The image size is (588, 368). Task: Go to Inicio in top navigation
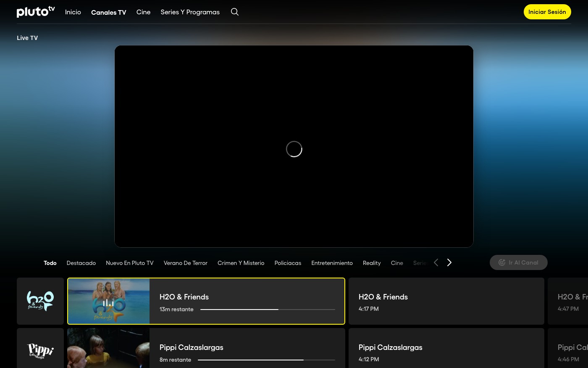tap(73, 12)
